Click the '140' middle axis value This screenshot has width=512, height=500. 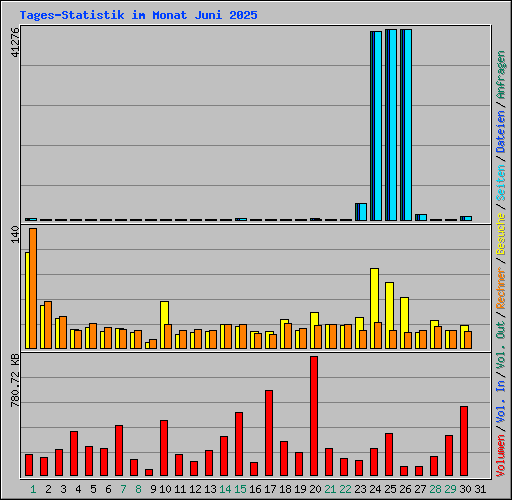click(x=15, y=234)
